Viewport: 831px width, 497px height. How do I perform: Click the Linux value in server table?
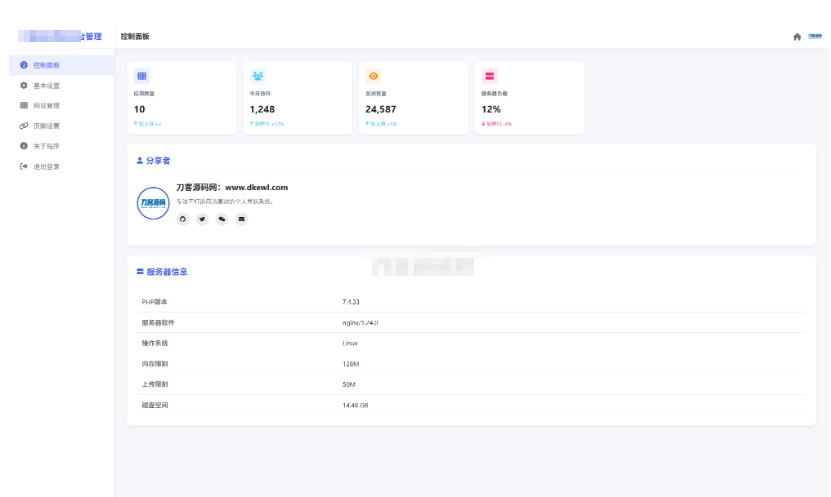350,343
